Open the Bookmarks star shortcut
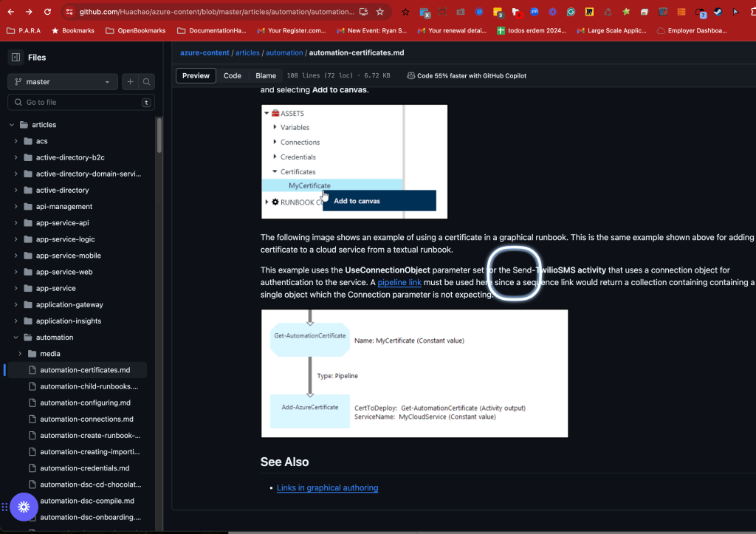This screenshot has width=756, height=534. tap(73, 30)
